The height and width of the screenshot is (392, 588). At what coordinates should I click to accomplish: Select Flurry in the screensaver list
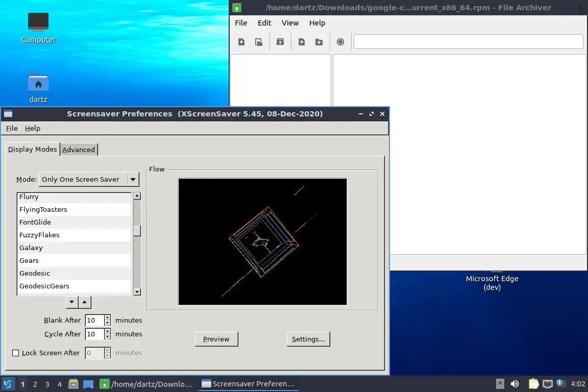click(x=74, y=197)
